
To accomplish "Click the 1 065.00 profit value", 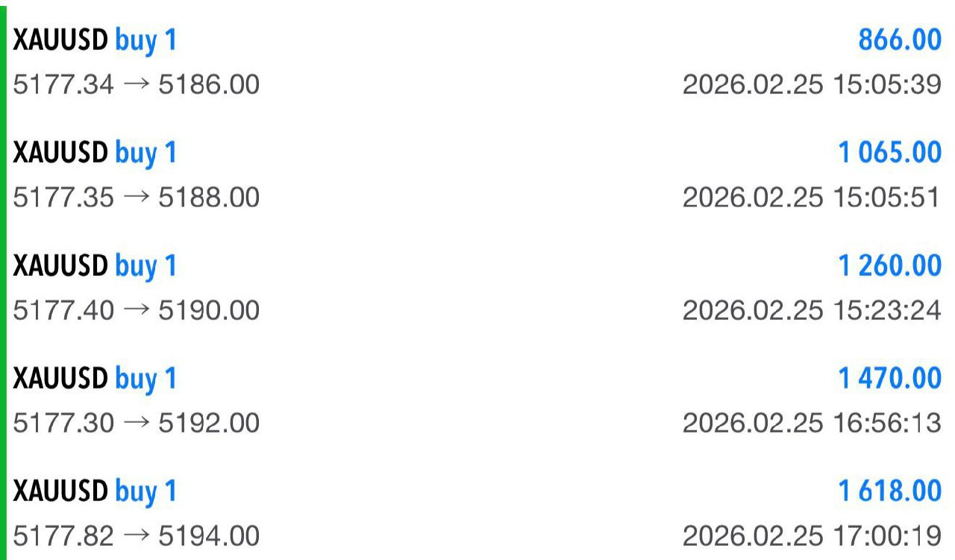I will (889, 153).
